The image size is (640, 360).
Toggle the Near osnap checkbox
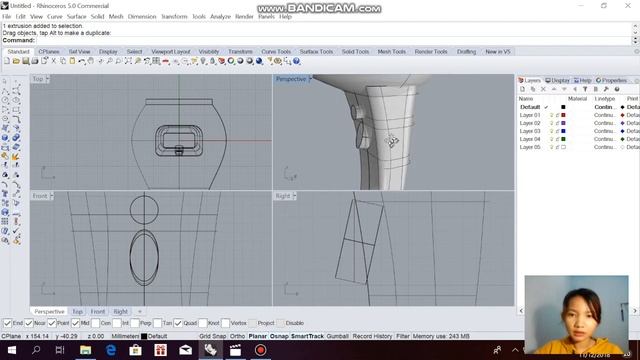[29, 323]
